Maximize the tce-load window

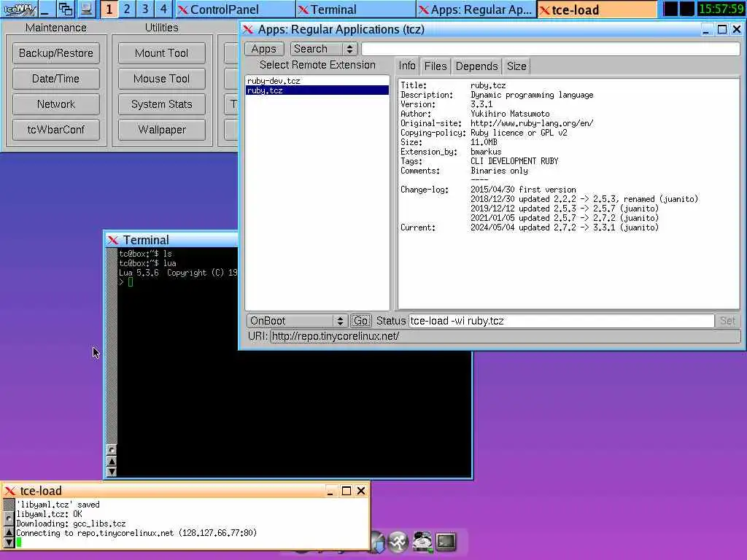click(x=347, y=491)
